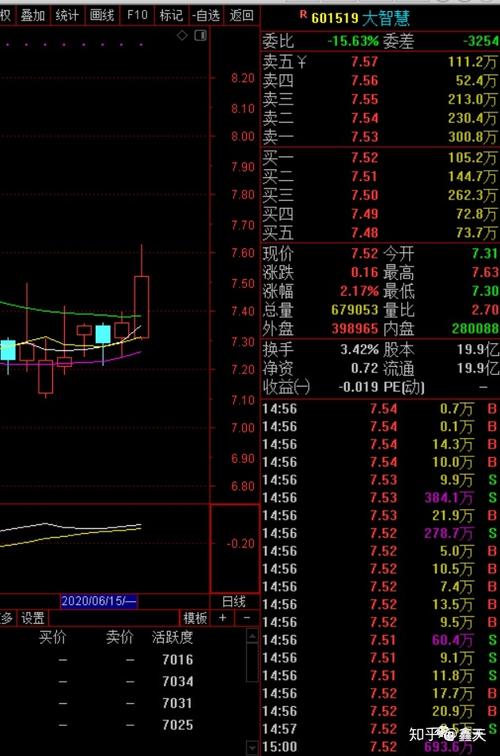Click the scrollbar down arrow at the bottom
Screen dimensions: 500x756
coord(252,746)
